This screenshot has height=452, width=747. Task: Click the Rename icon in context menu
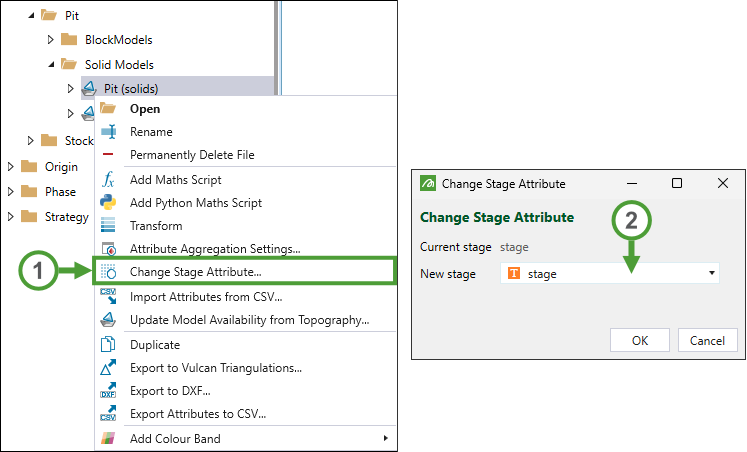pyautogui.click(x=109, y=132)
